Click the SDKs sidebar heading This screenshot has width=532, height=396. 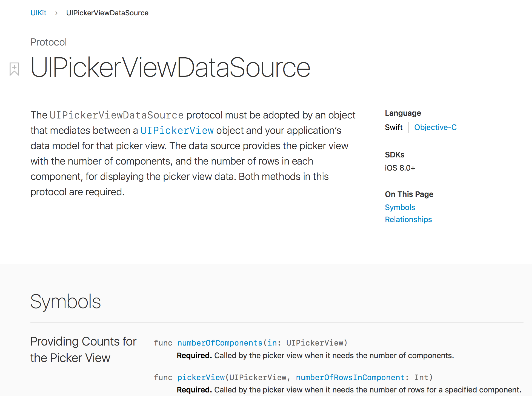tap(394, 155)
